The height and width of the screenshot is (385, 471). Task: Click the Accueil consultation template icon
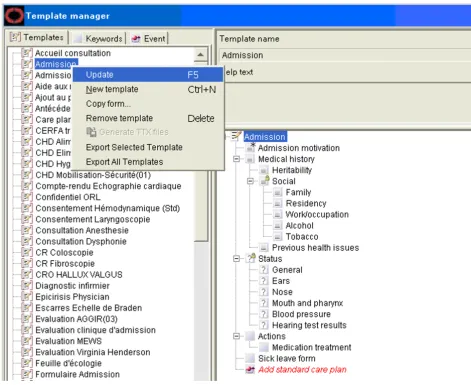27,53
